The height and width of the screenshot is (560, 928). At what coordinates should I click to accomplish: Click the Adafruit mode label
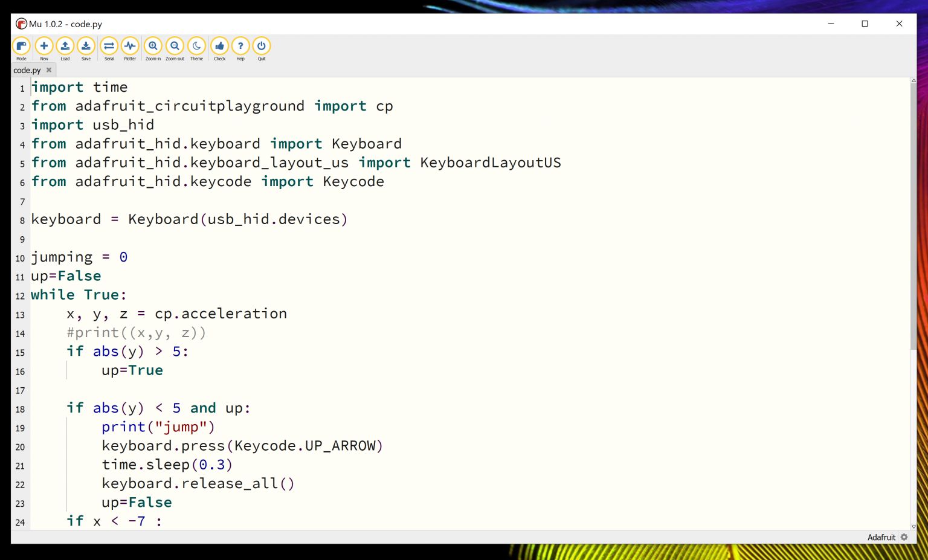881,537
